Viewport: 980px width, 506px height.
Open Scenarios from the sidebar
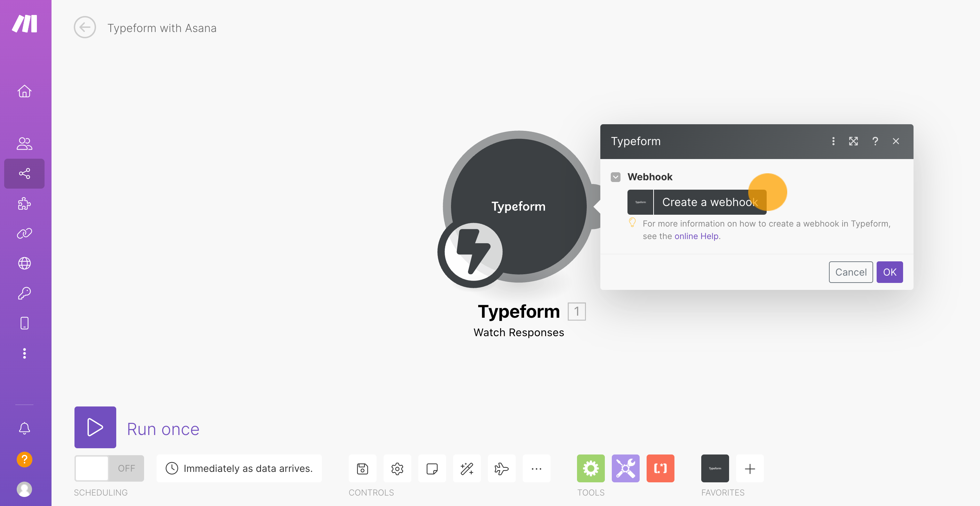point(24,174)
